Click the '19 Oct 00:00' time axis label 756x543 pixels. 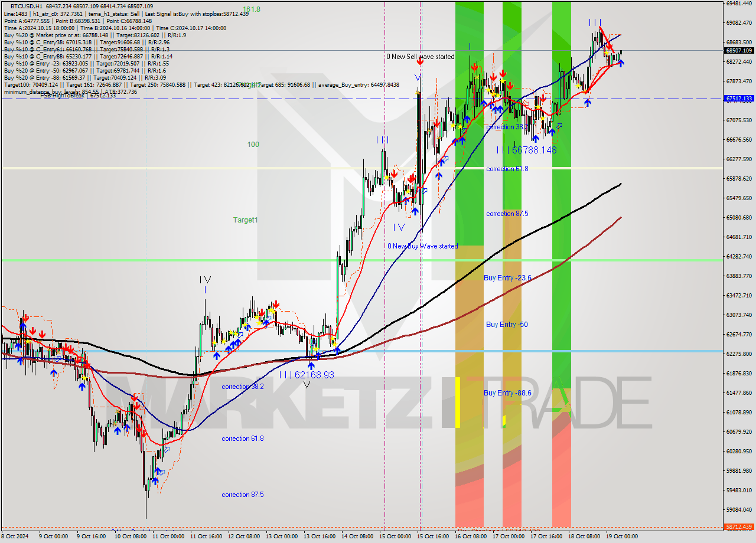621,536
